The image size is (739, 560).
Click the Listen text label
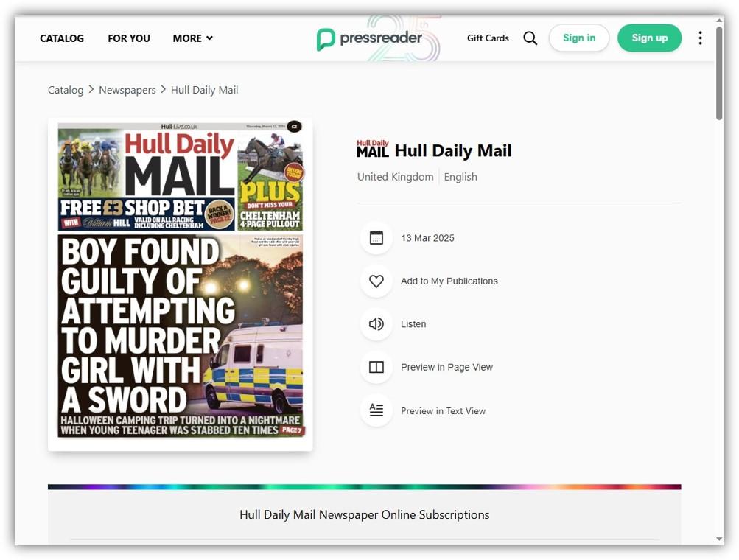413,324
